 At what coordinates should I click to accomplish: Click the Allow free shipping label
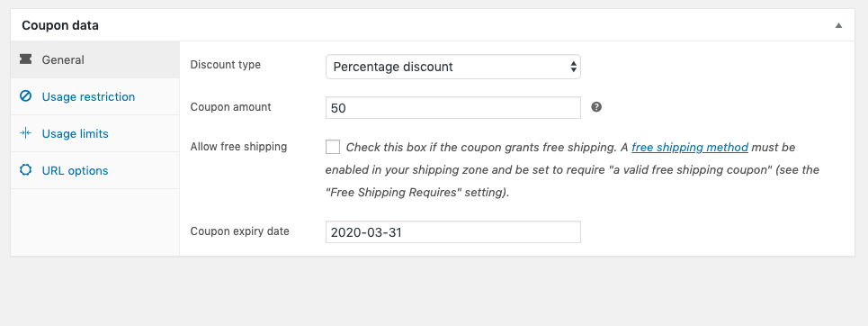point(238,147)
